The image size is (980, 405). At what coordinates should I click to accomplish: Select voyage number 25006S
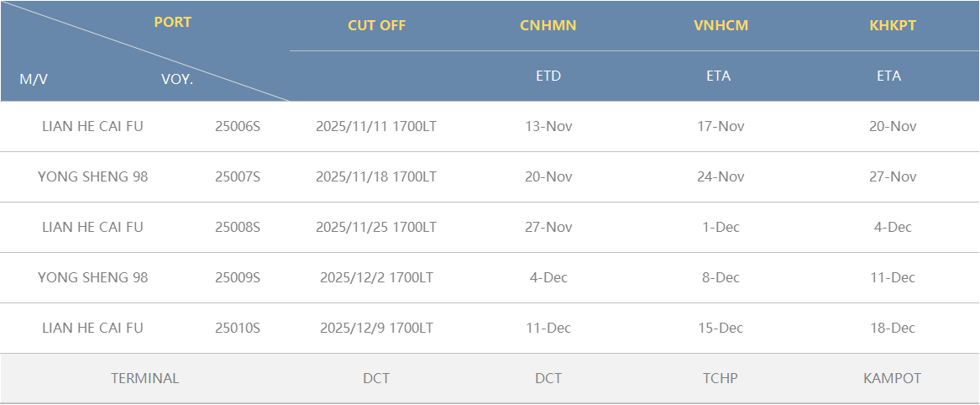pyautogui.click(x=238, y=127)
